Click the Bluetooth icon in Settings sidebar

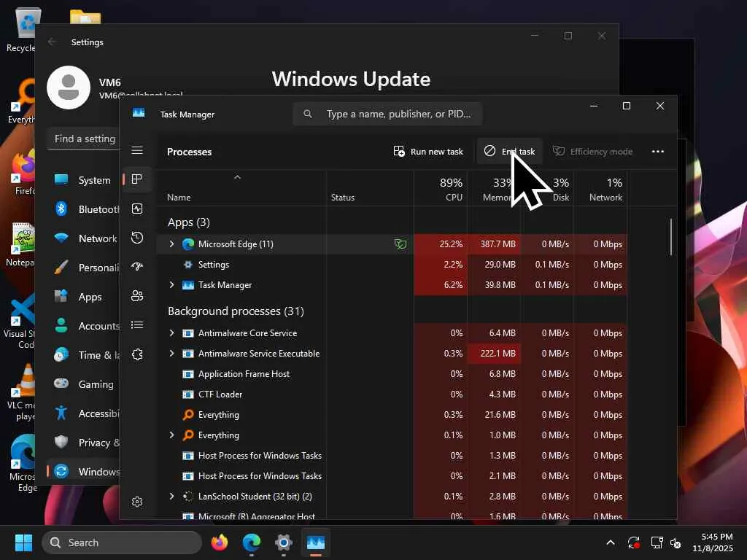pyautogui.click(x=61, y=209)
